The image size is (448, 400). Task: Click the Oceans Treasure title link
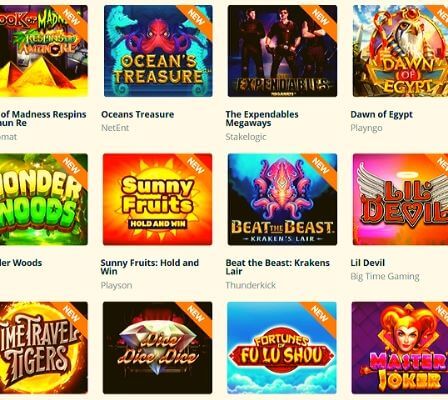[137, 115]
